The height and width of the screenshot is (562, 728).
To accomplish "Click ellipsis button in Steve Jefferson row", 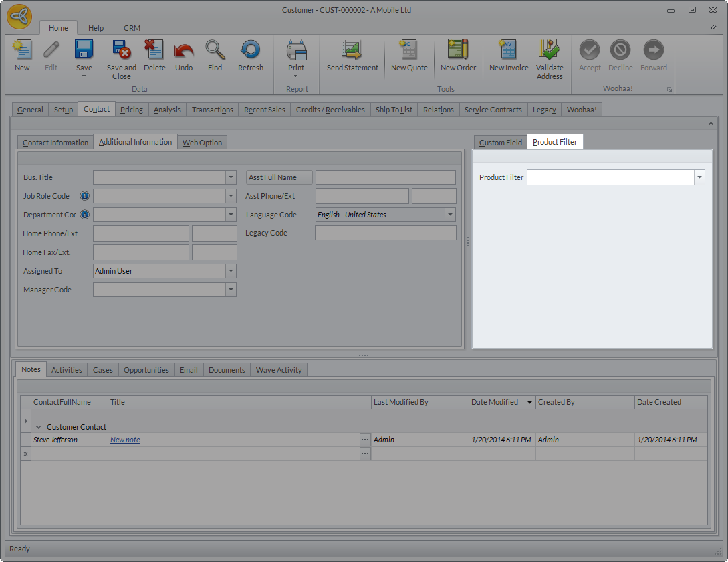I will (x=365, y=440).
